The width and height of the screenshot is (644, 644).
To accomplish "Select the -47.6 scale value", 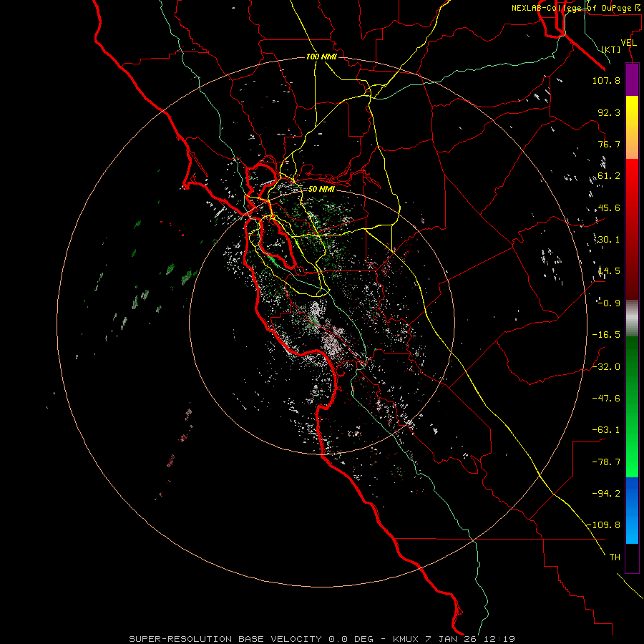I will pos(606,399).
